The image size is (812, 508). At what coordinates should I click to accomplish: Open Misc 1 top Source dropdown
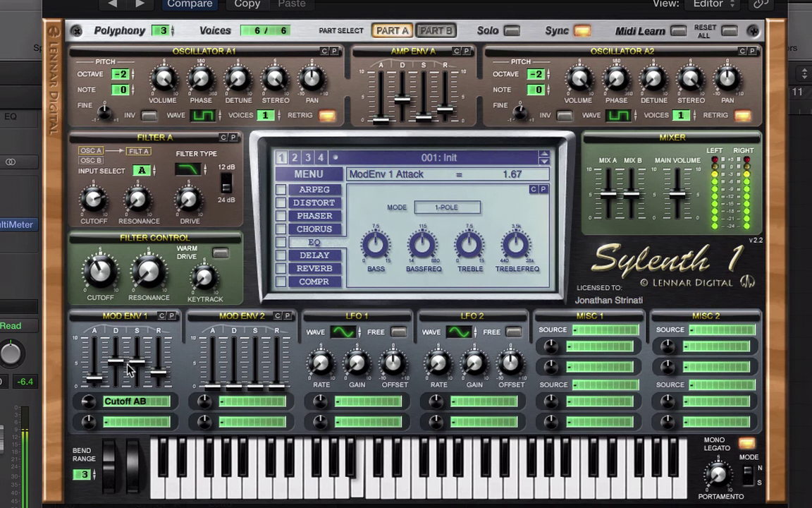(x=606, y=329)
